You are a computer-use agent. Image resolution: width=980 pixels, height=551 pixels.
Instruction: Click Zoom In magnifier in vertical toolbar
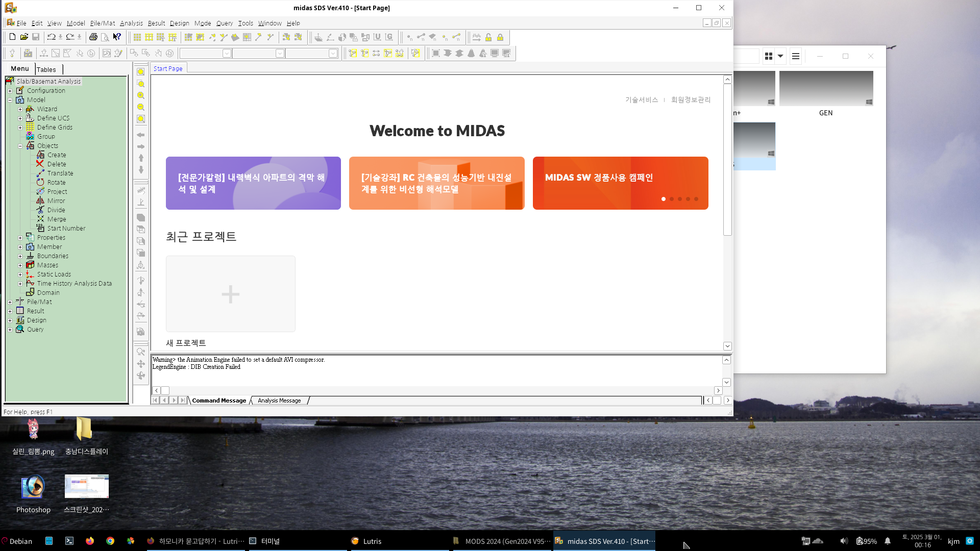[141, 95]
